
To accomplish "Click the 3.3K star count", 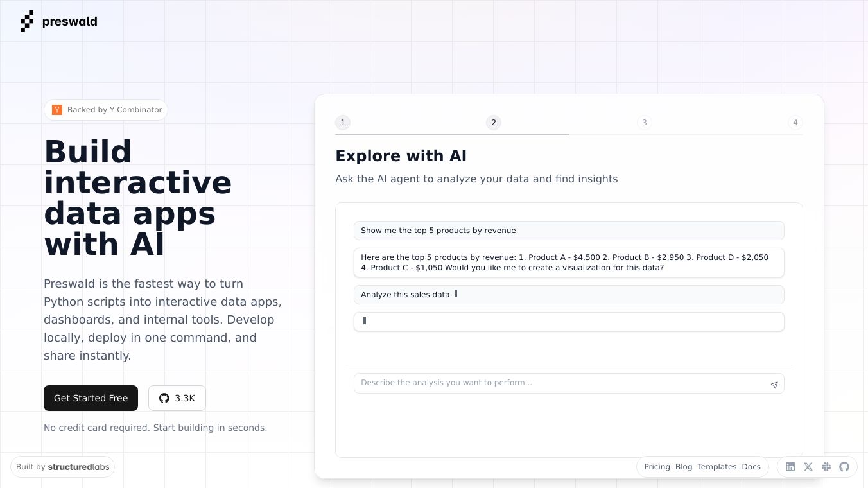I will (x=185, y=398).
